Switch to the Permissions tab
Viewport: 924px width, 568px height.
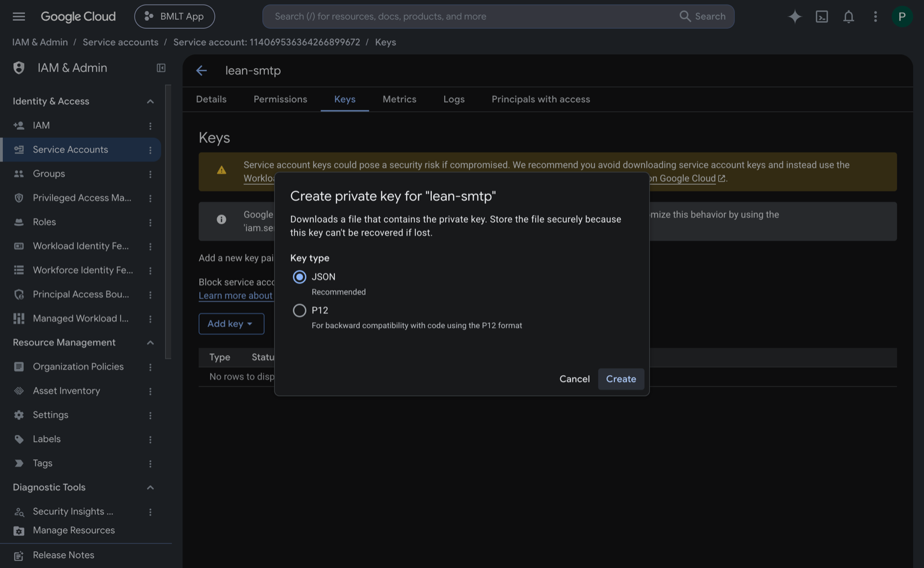[280, 99]
